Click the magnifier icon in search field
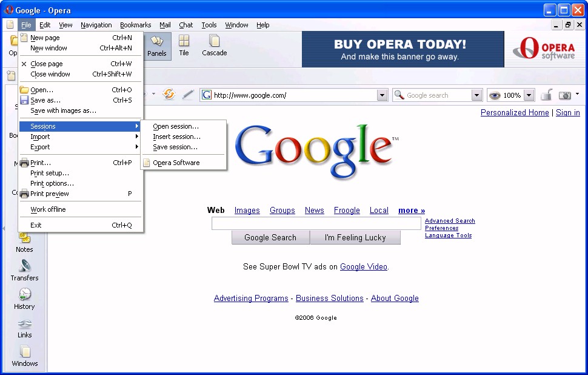The height and width of the screenshot is (375, 588). coord(399,95)
